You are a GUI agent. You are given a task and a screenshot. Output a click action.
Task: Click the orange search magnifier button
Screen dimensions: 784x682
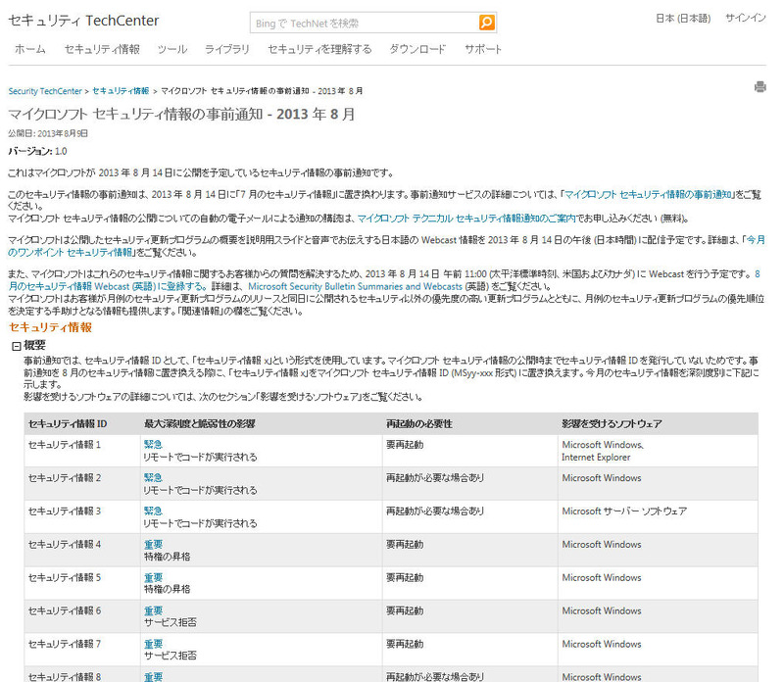(x=486, y=23)
